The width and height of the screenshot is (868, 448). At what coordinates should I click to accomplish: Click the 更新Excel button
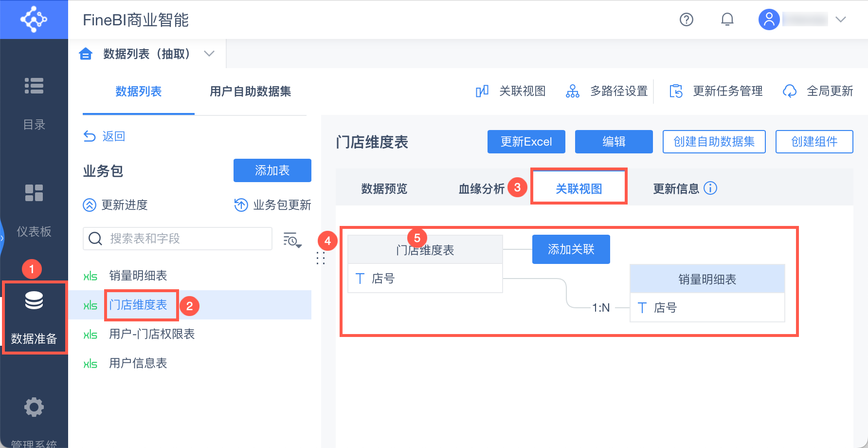(x=526, y=142)
